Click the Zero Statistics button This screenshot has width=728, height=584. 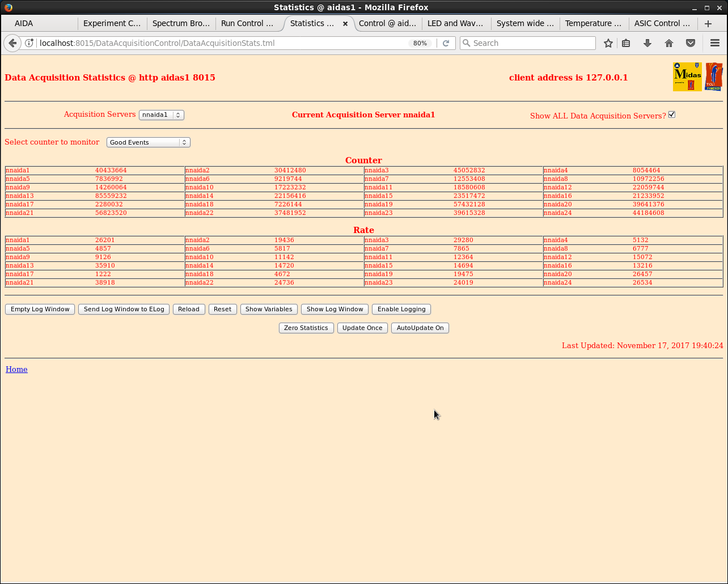[x=306, y=328]
